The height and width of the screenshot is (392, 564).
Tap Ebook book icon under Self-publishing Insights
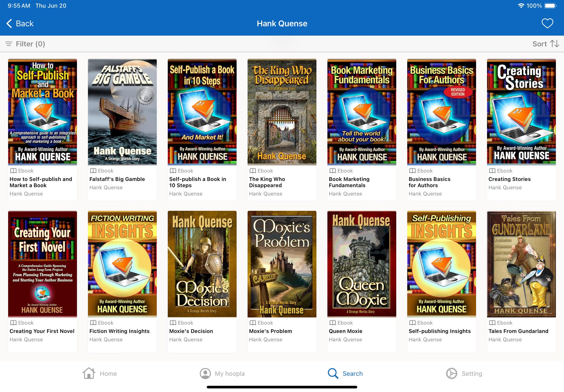(x=412, y=323)
